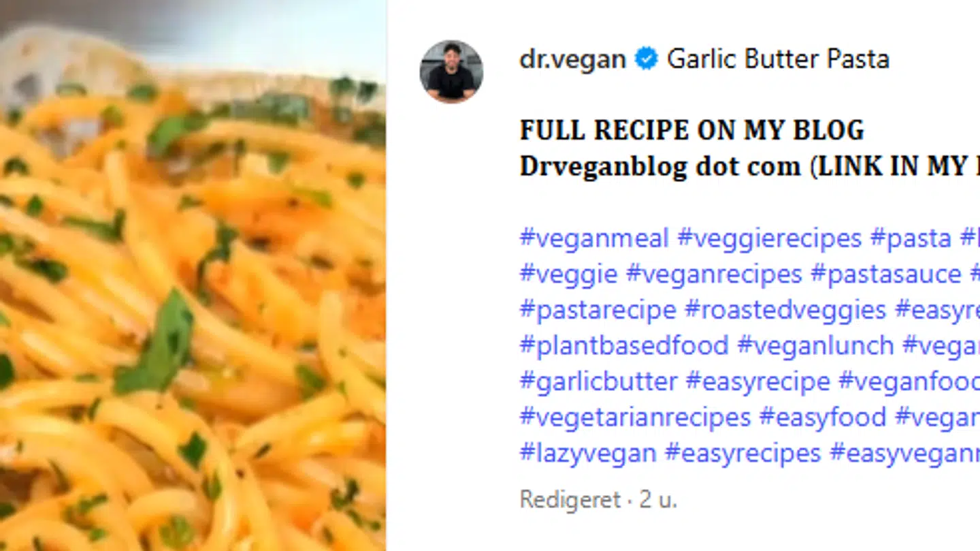Screen dimensions: 980x551
Task: Open the #veggie hashtag
Action: pos(568,274)
